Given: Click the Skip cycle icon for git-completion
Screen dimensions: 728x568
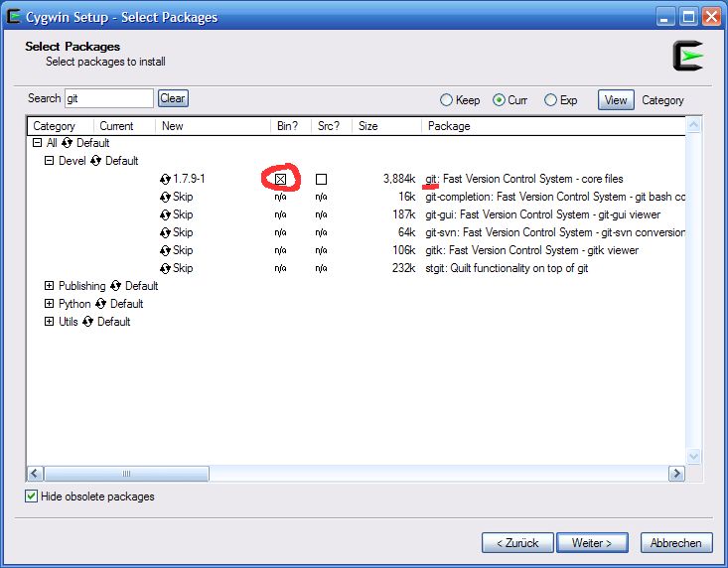Looking at the screenshot, I should click(x=165, y=198).
